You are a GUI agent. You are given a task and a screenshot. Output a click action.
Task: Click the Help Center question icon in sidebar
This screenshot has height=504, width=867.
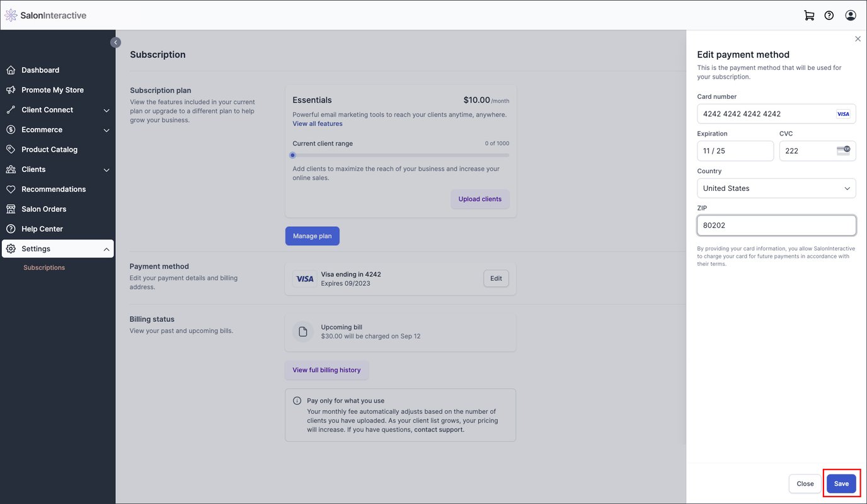(x=11, y=229)
